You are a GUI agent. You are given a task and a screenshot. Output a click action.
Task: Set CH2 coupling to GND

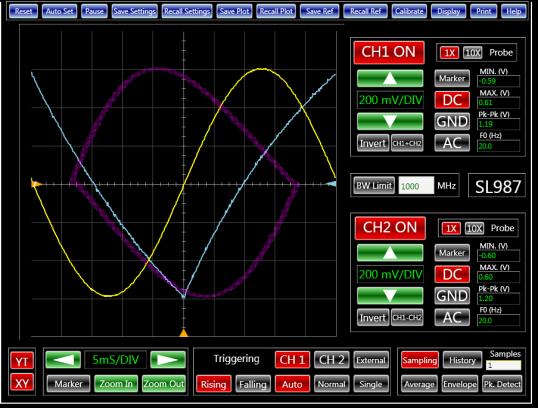pos(452,295)
